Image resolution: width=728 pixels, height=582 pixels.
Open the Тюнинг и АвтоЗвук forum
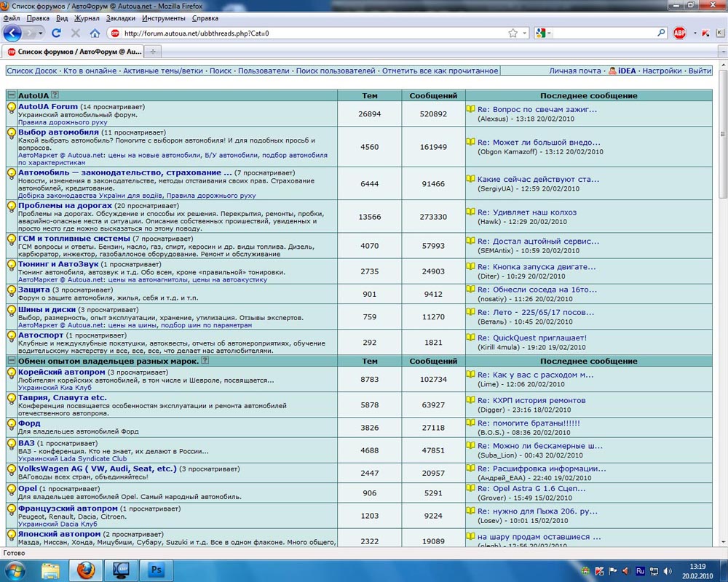coord(58,263)
